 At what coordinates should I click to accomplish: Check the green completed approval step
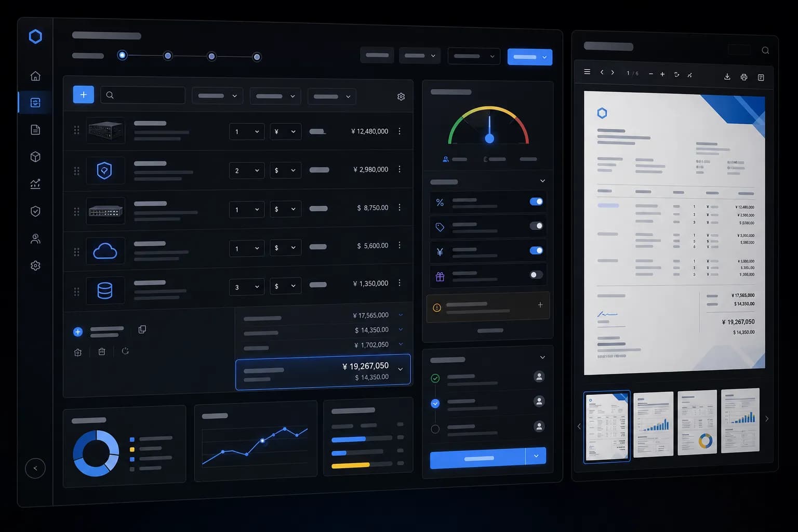point(435,378)
